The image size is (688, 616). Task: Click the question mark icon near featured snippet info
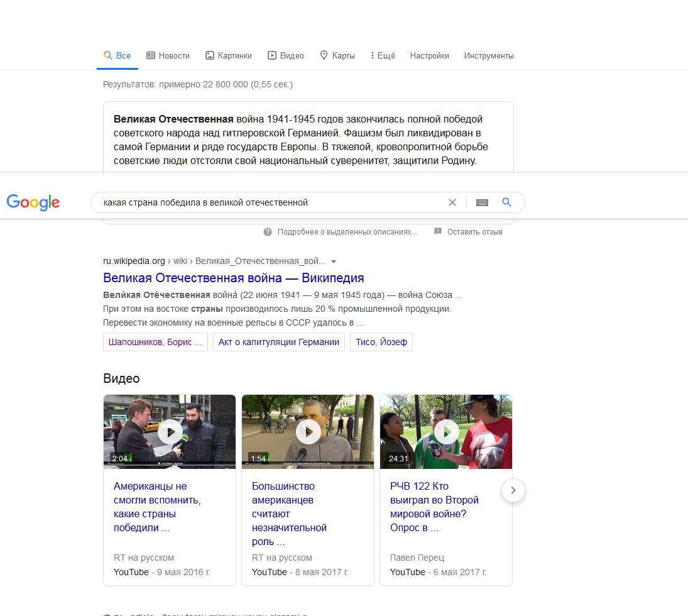[268, 232]
